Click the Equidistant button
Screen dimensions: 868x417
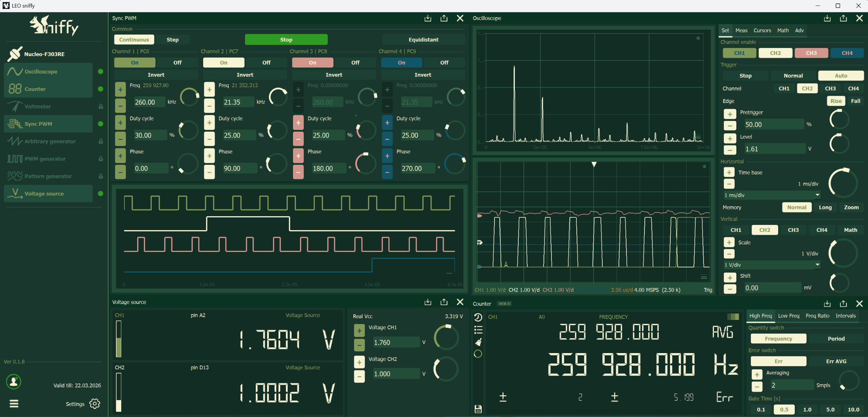click(x=423, y=40)
